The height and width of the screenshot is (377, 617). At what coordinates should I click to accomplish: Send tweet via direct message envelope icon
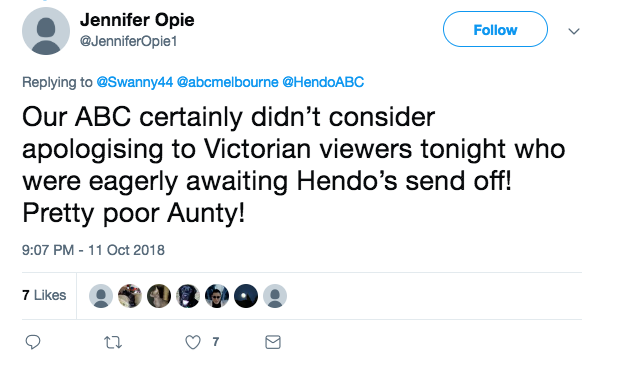(x=273, y=342)
